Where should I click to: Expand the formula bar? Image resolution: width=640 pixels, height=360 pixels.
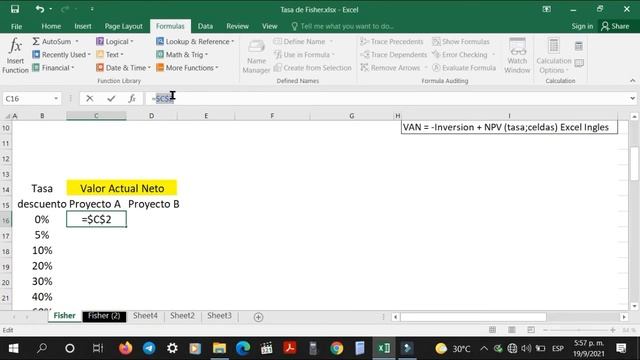(632, 98)
